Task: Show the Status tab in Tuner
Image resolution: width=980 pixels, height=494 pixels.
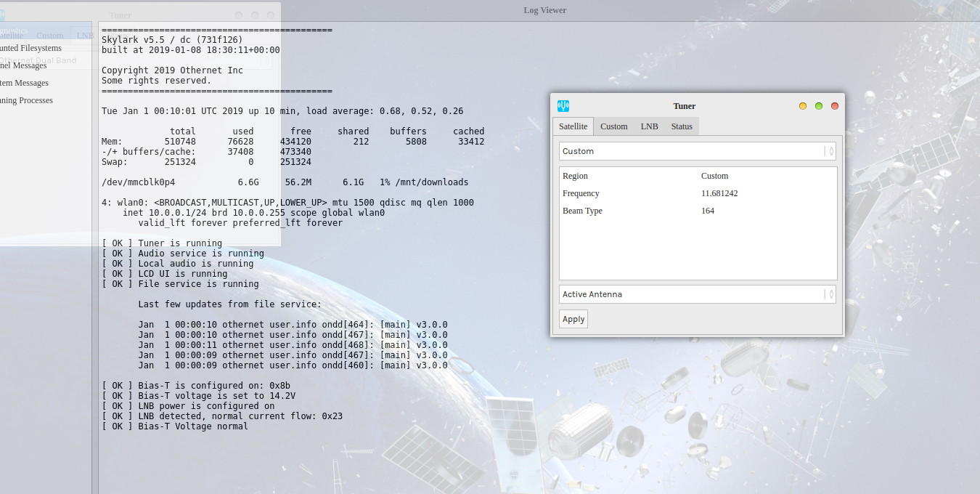Action: click(682, 126)
